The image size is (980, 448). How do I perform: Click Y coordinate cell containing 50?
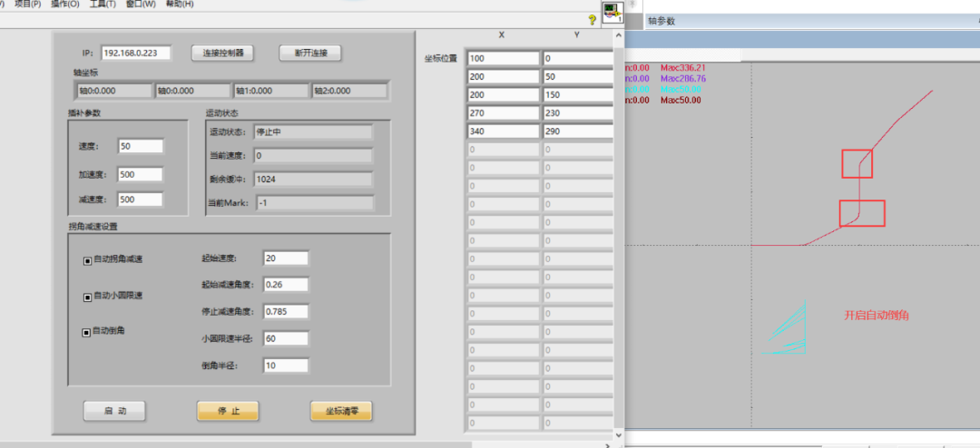(577, 77)
